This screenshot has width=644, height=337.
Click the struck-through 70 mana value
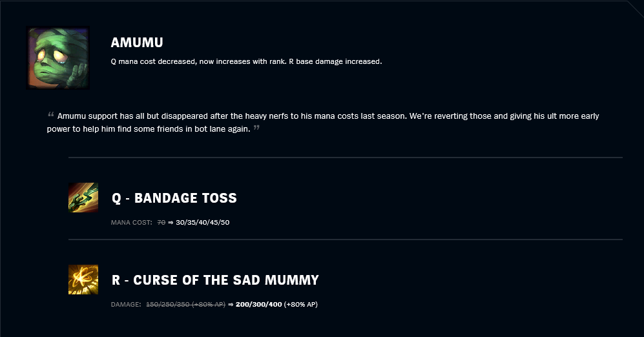(161, 223)
